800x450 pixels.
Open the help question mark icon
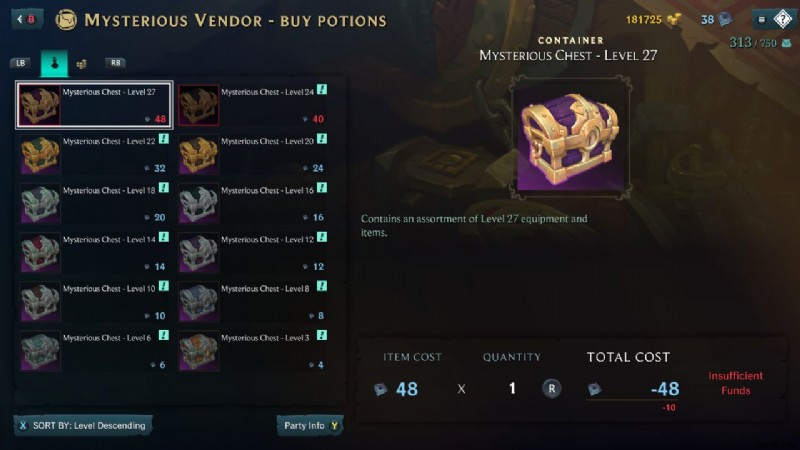pos(782,19)
